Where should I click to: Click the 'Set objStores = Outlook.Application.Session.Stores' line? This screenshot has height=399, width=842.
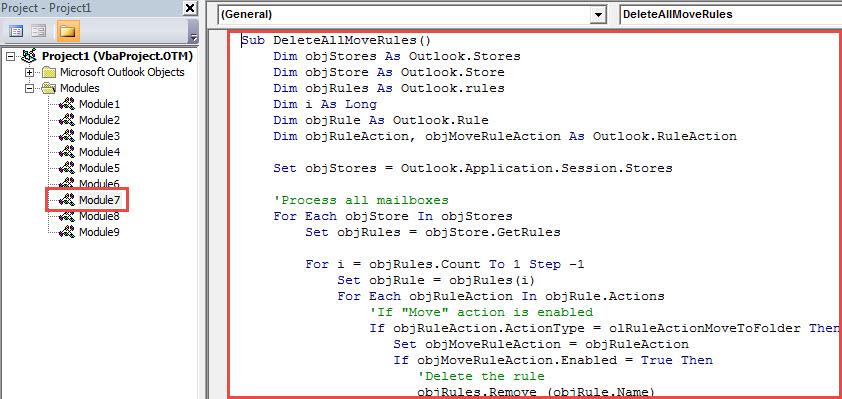pyautogui.click(x=473, y=169)
